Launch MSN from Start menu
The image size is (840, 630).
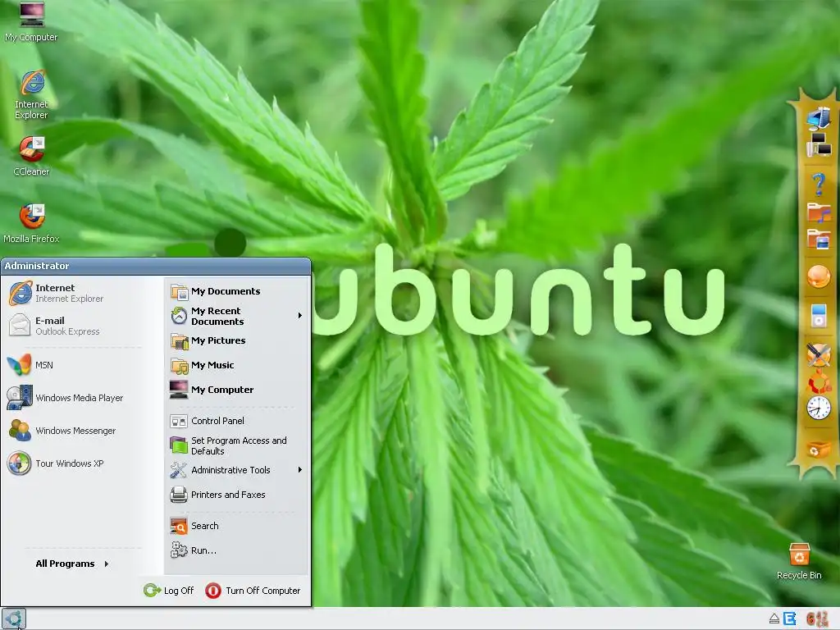(75, 365)
